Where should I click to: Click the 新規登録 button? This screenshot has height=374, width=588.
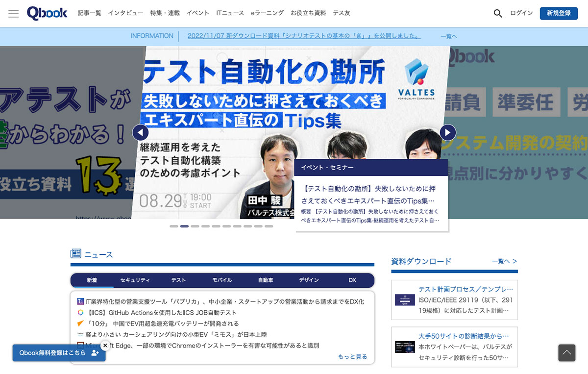[559, 13]
